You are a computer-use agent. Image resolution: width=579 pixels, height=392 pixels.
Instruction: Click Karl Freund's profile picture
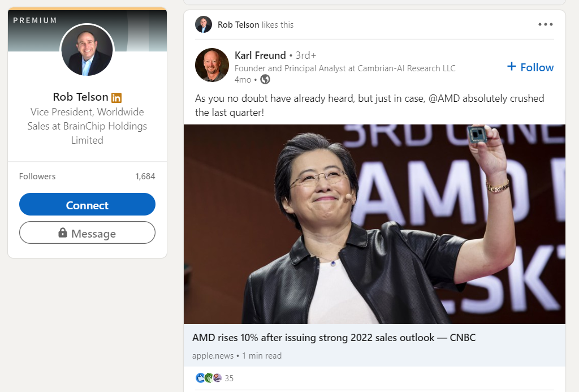coord(211,65)
